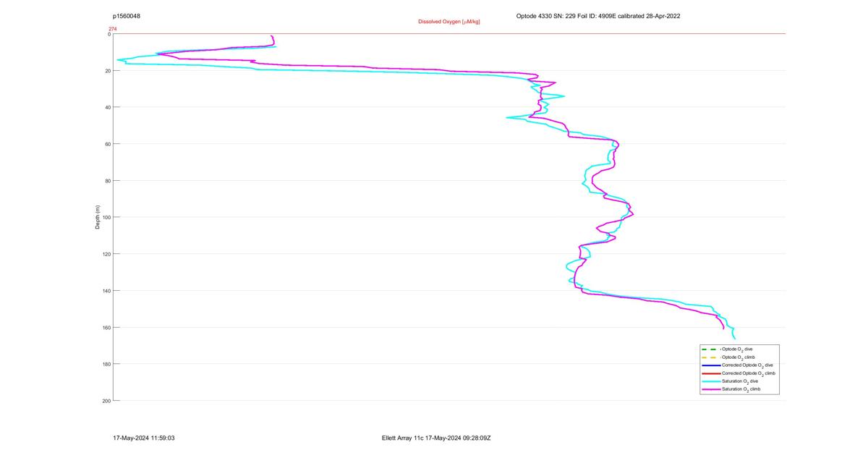
Task: Click the 180 depth tick label
Action: tap(106, 364)
